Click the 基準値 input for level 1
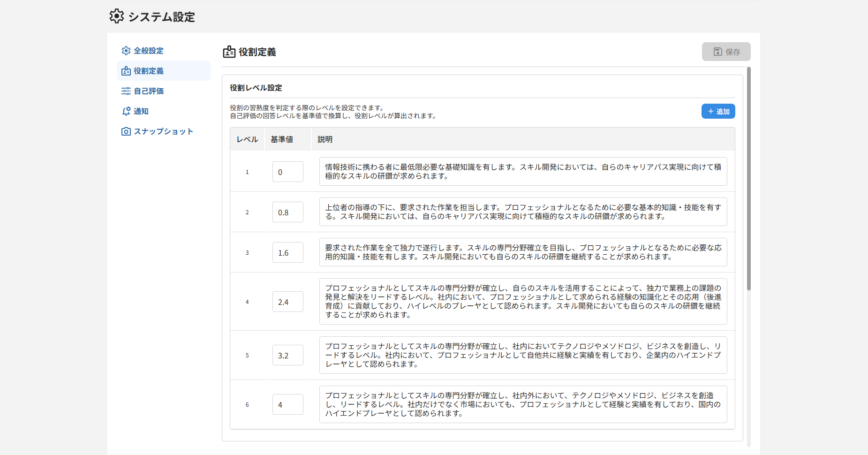The width and height of the screenshot is (868, 455). [x=287, y=172]
